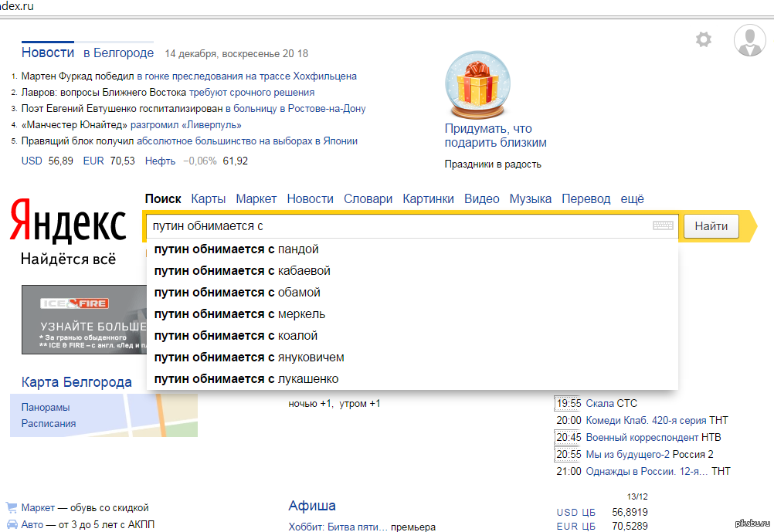The image size is (774, 532).
Task: Click the Панорамы link
Action: click(45, 407)
